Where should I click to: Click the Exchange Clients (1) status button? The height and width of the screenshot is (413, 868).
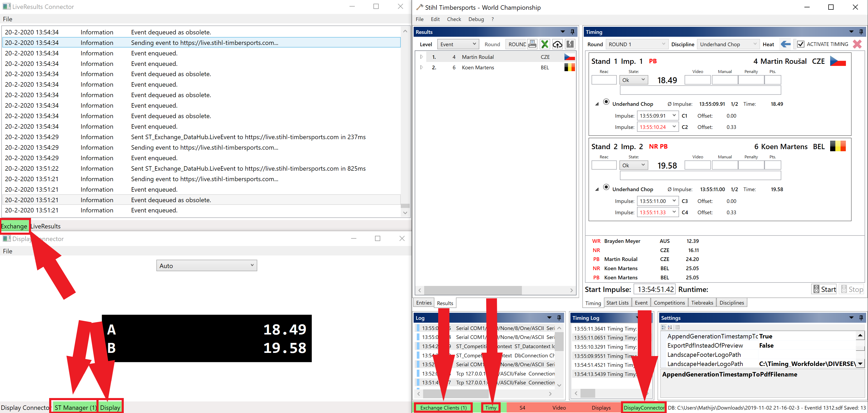443,407
